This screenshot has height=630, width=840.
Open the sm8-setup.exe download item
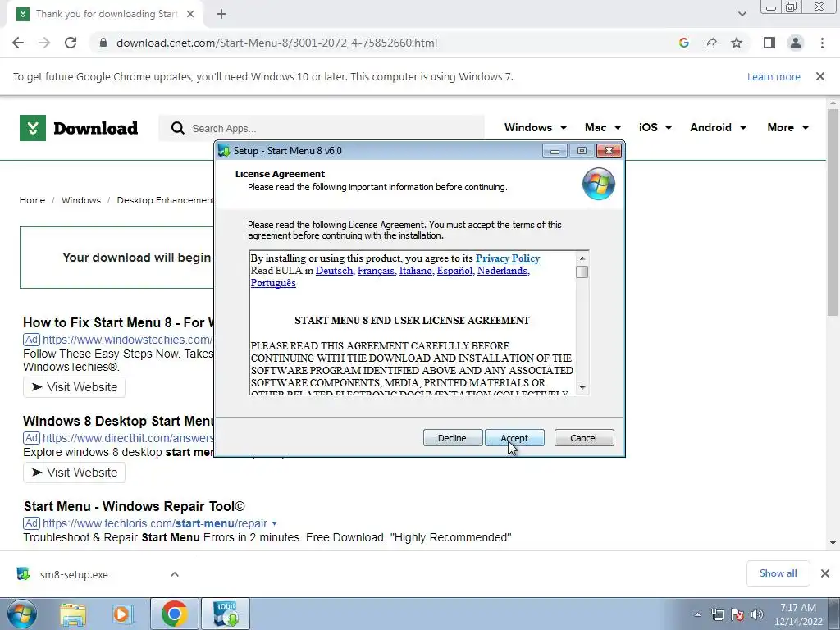coord(74,574)
